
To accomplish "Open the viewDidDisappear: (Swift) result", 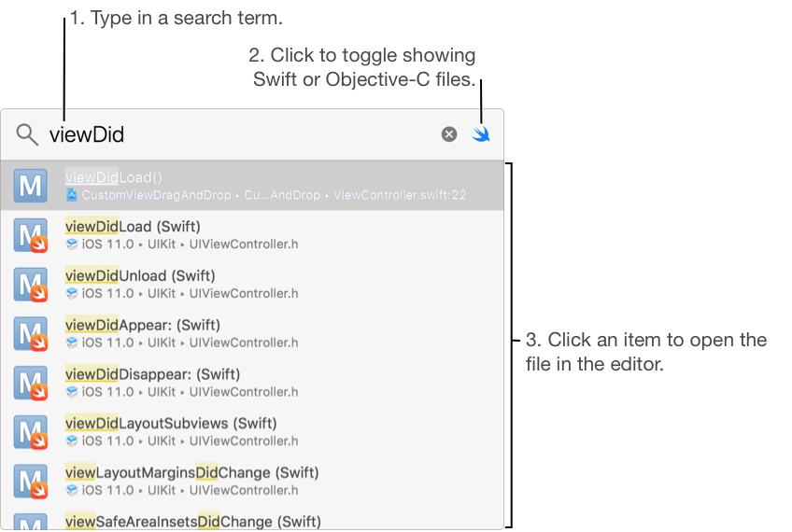I will coord(252,383).
